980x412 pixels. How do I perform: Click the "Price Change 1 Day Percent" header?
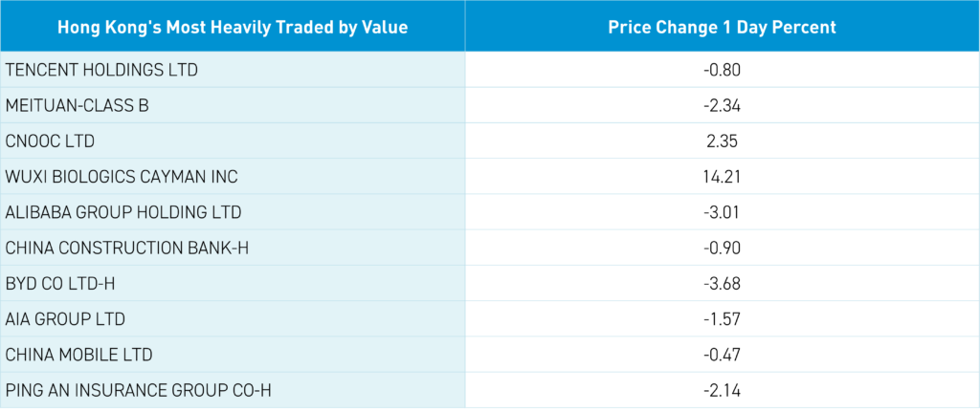(x=722, y=27)
